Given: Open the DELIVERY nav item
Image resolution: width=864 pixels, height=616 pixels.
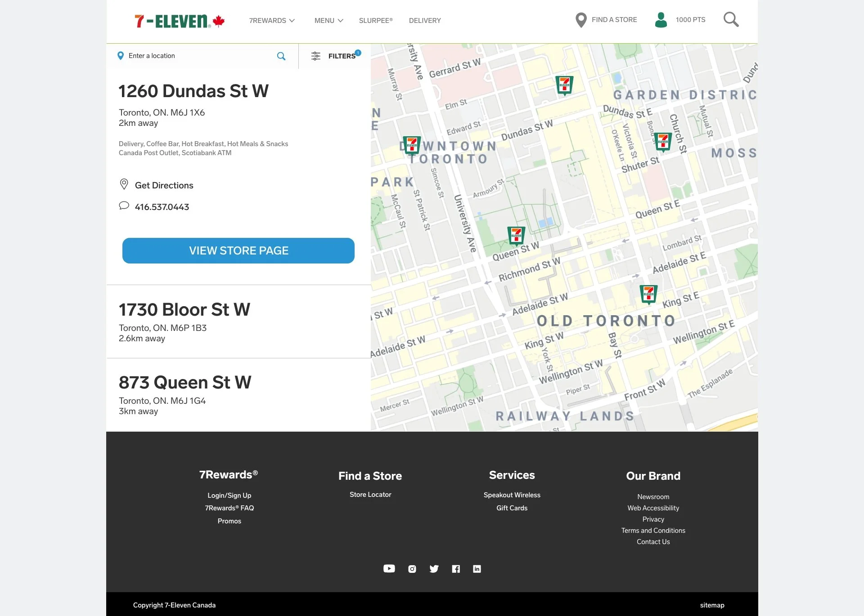Looking at the screenshot, I should [x=425, y=21].
